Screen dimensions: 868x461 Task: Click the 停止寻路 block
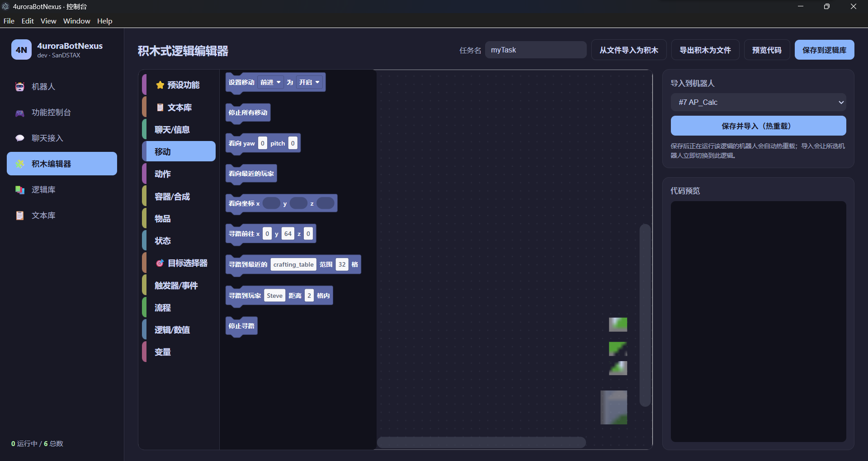pos(241,326)
